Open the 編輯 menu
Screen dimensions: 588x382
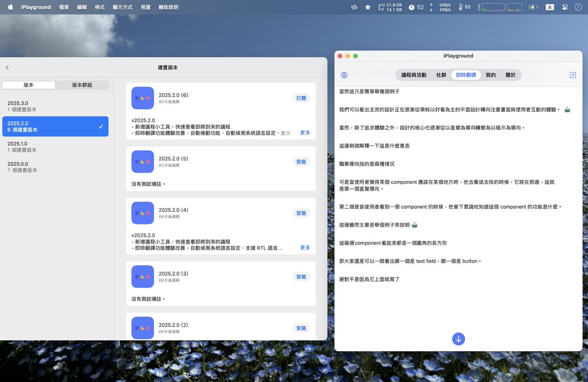[x=82, y=7]
